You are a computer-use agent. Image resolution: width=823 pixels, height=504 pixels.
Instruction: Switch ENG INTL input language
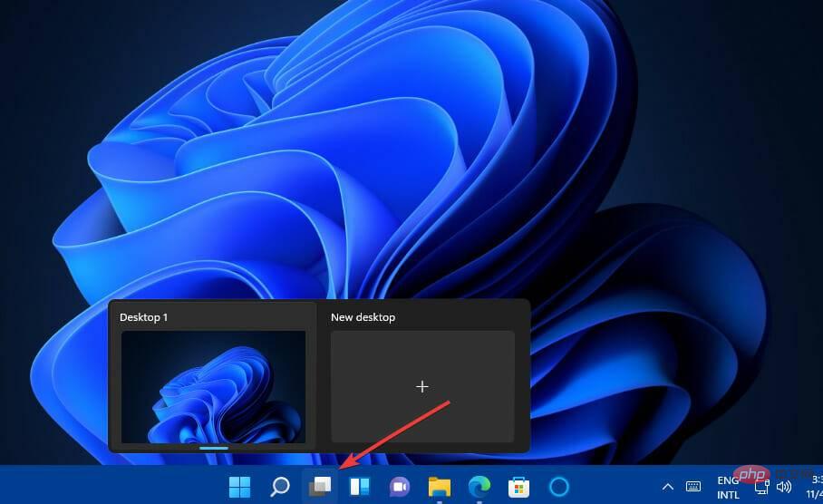click(x=728, y=487)
